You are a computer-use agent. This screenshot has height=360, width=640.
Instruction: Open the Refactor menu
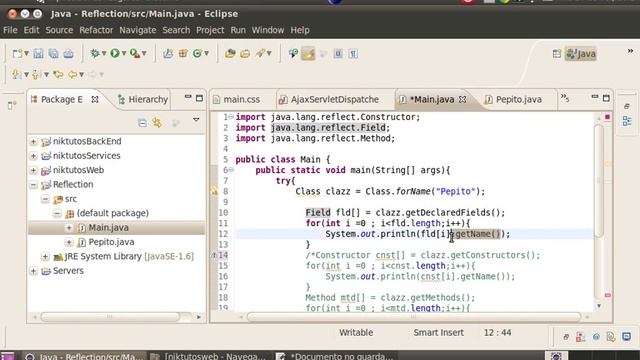tap(96, 30)
